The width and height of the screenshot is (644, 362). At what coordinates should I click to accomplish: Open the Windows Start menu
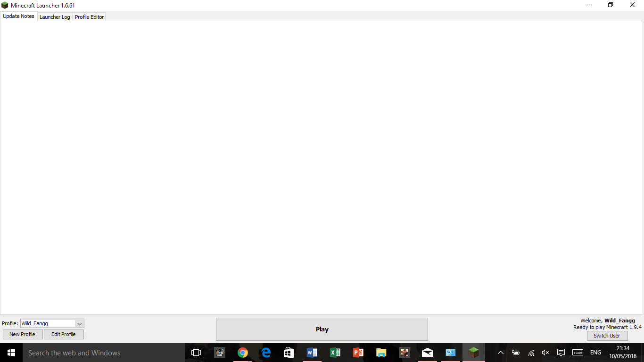pyautogui.click(x=11, y=353)
